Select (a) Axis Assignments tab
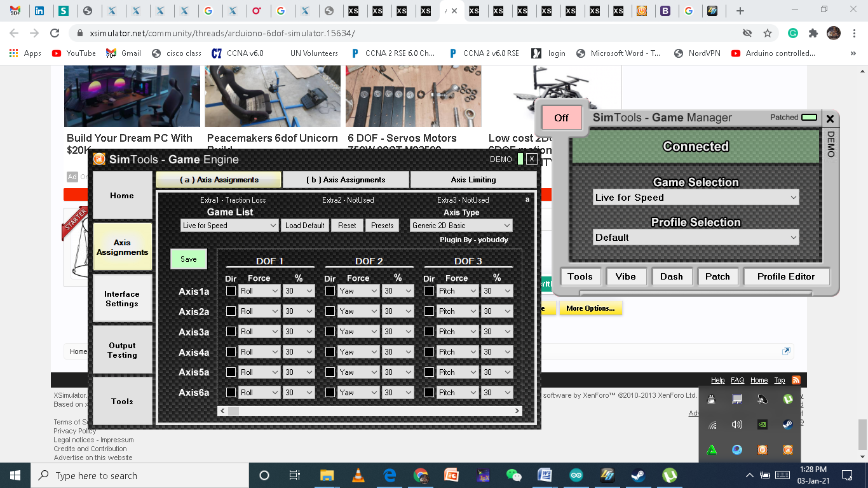 [219, 180]
